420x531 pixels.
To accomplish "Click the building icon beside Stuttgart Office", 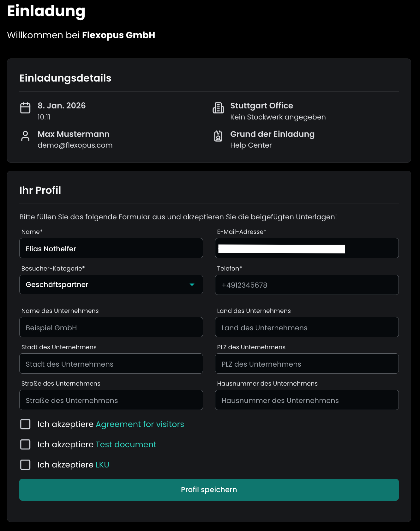I will pos(218,108).
